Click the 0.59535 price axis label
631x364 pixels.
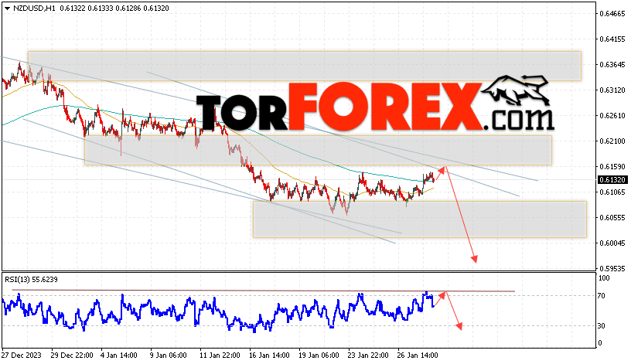coord(612,269)
